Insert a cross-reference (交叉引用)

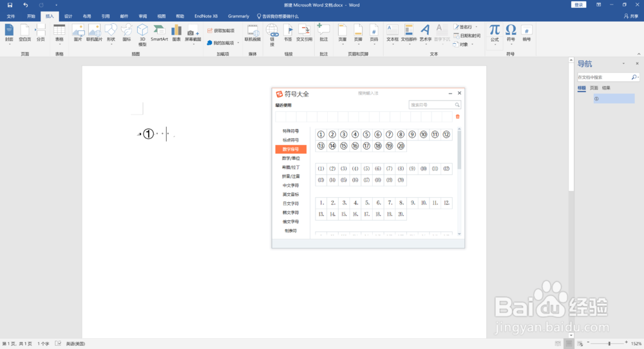[305, 33]
